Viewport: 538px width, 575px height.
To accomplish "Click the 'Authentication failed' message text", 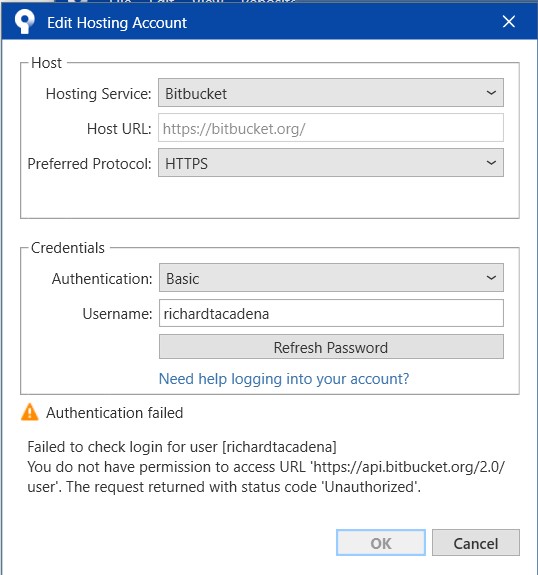I will 114,413.
